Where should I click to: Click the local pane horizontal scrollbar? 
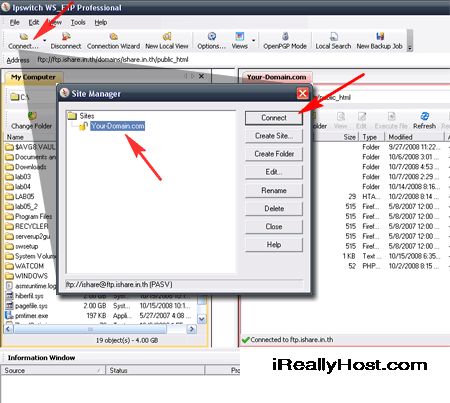[x=90, y=329]
